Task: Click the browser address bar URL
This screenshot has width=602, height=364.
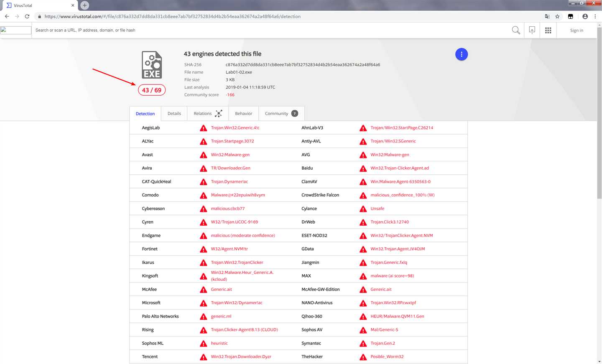Action: (x=173, y=17)
